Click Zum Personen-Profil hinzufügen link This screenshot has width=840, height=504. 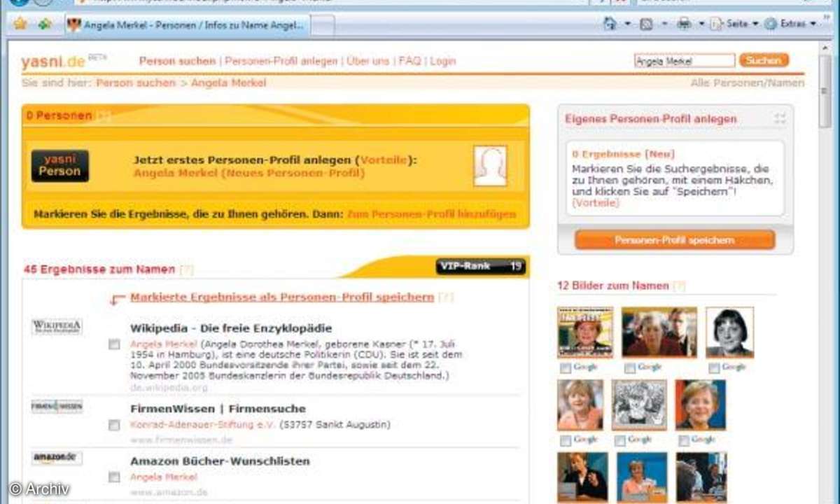point(432,214)
